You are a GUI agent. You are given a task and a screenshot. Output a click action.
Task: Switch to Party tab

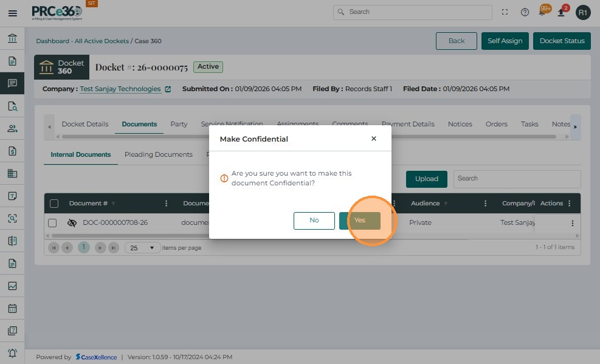coord(179,124)
